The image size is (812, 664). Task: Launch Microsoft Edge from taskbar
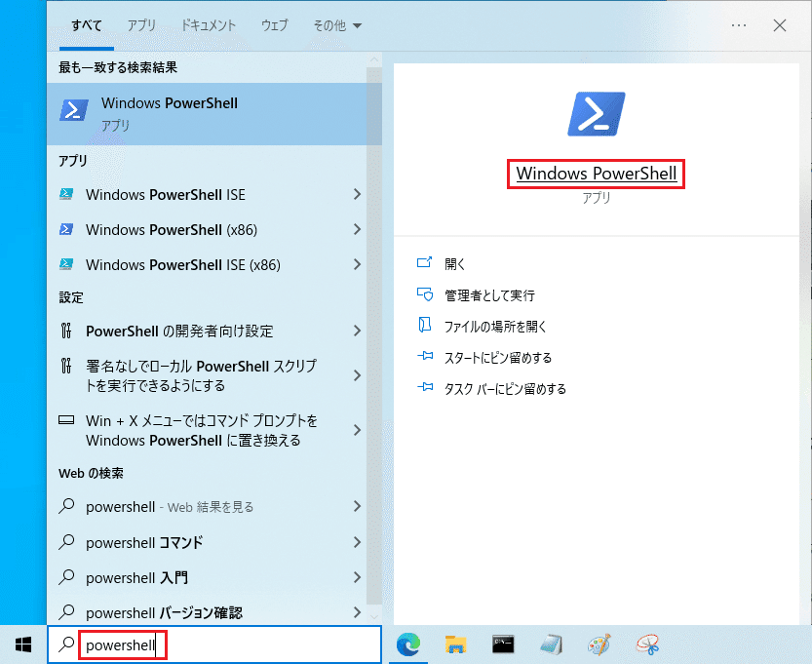(x=408, y=644)
